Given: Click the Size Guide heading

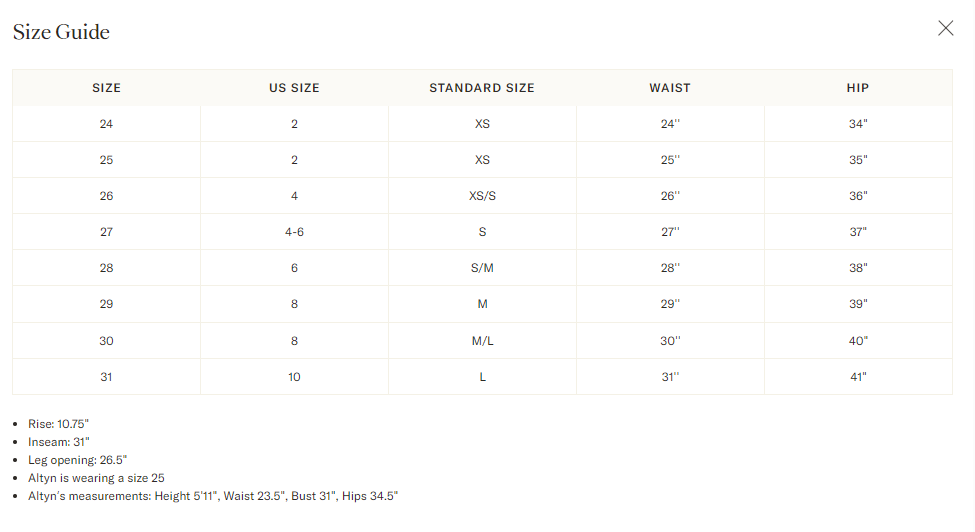Looking at the screenshot, I should coord(61,32).
